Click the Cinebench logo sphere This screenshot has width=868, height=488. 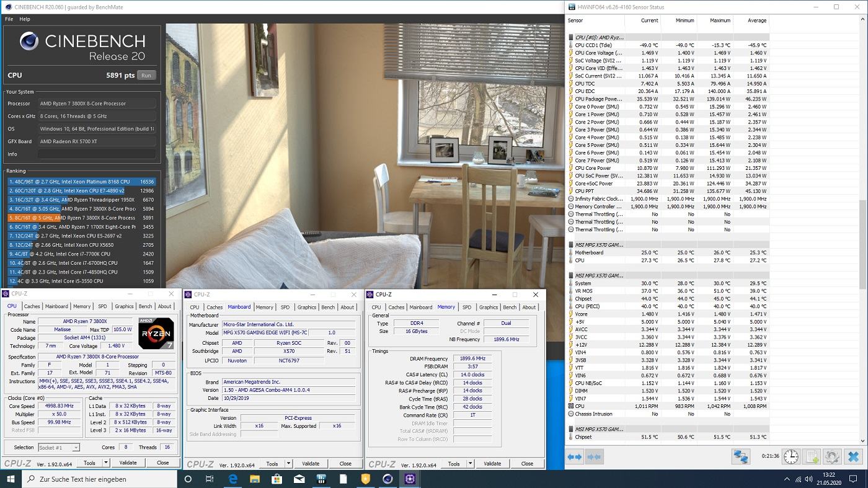click(29, 42)
